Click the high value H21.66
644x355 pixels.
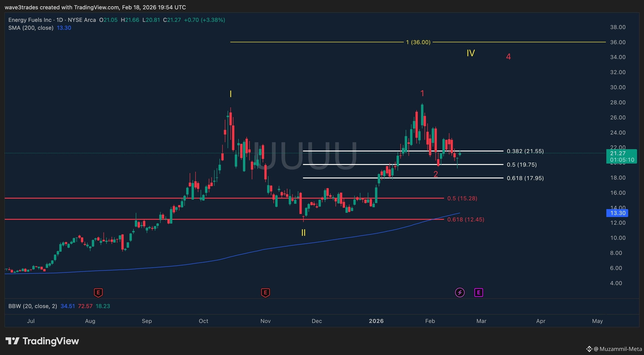(x=130, y=20)
